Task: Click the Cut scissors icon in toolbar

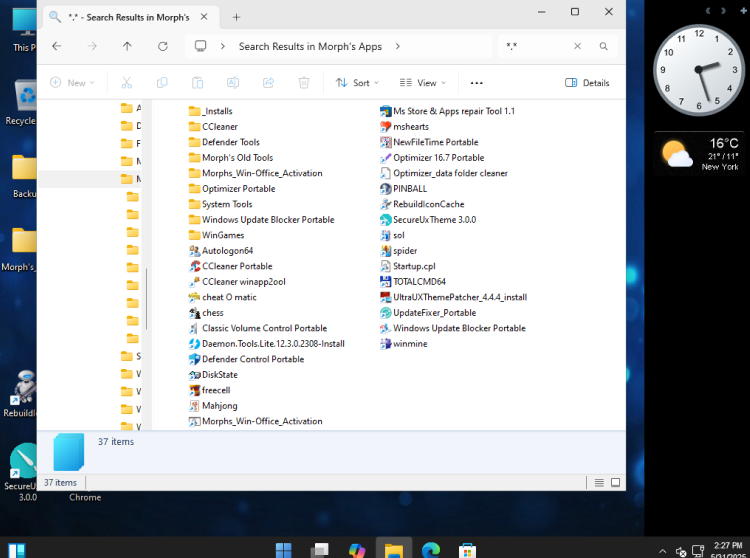Action: 127,83
